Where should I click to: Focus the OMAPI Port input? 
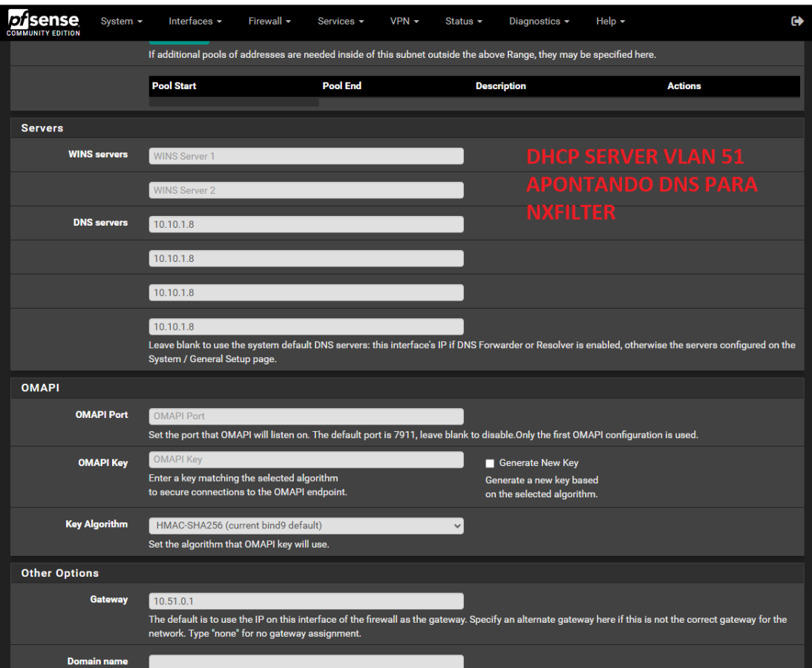(x=306, y=416)
